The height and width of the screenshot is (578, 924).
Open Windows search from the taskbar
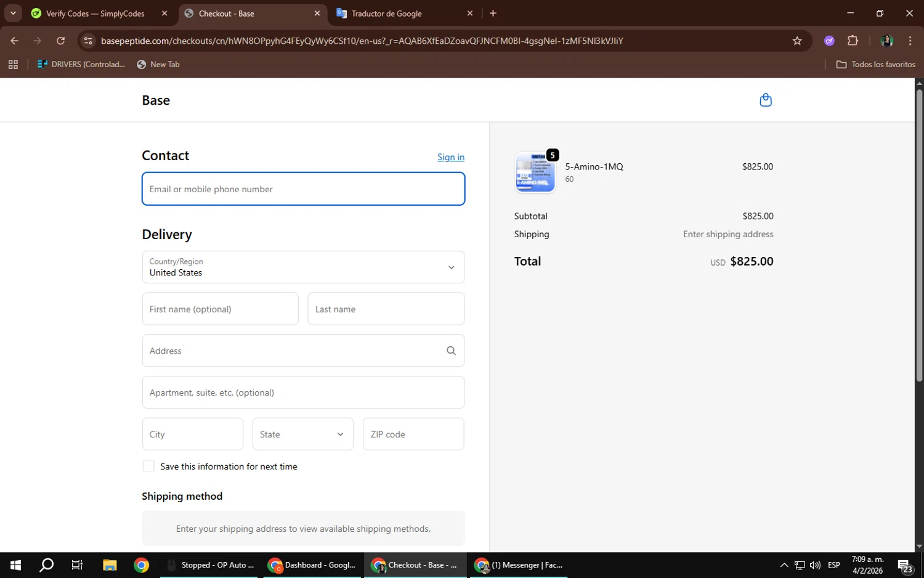(46, 565)
